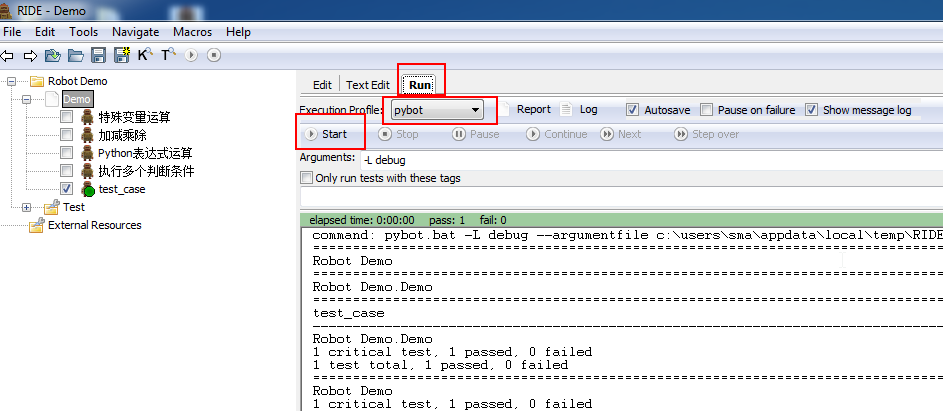Select the External Resources tree label
Screen dimensions: 943x411
pyautogui.click(x=94, y=225)
